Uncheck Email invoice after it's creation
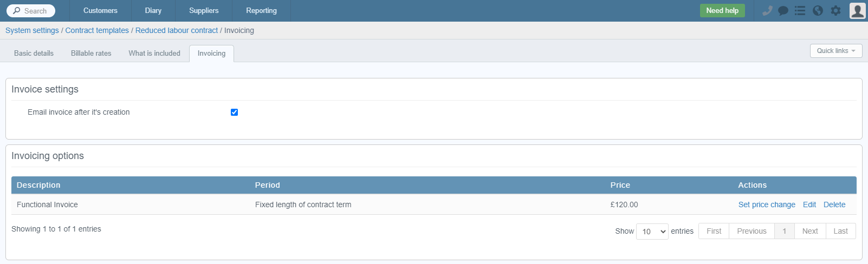The width and height of the screenshot is (868, 264). click(234, 112)
